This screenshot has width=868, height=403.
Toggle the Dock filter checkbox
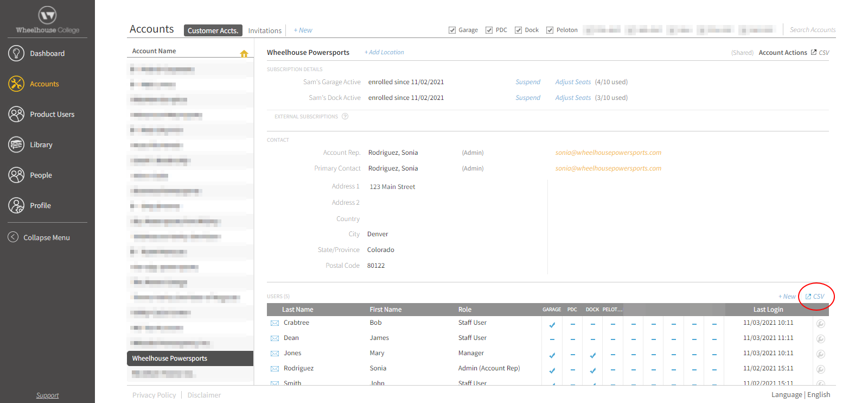coord(518,30)
